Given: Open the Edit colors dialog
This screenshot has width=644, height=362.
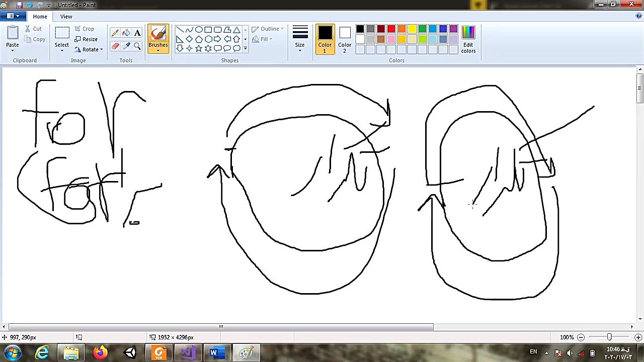Looking at the screenshot, I should pos(468,39).
